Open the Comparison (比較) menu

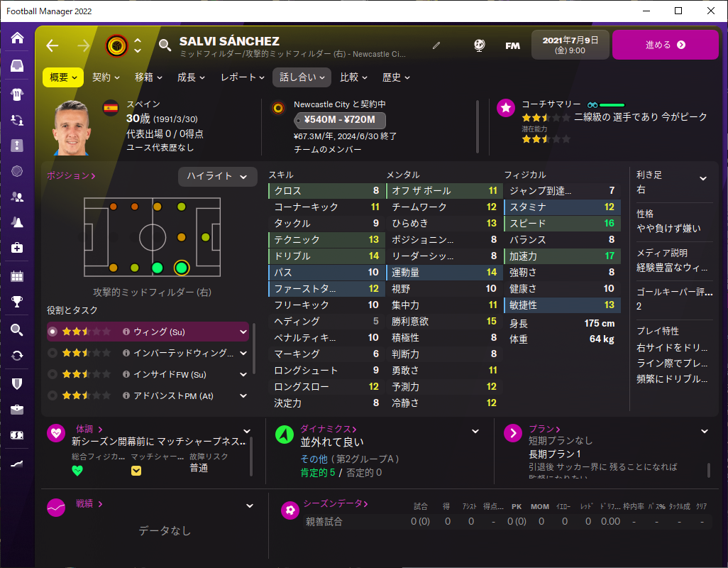353,77
